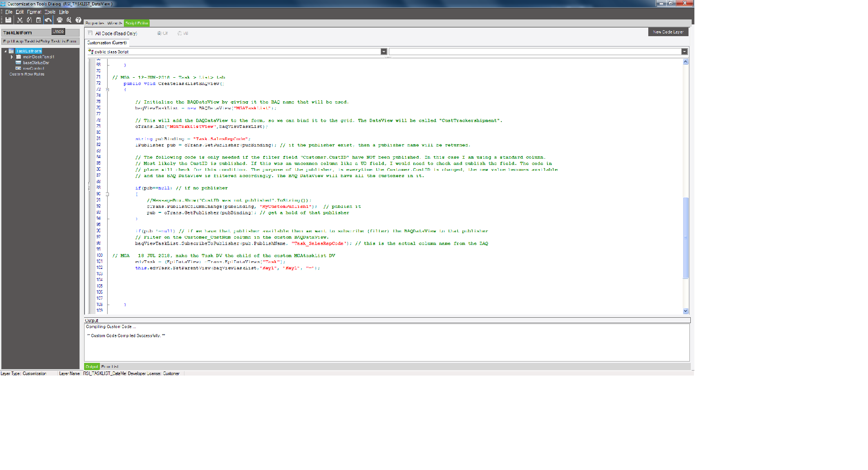This screenshot has height=470, width=868.
Task: Open the Help menu
Action: (64, 12)
